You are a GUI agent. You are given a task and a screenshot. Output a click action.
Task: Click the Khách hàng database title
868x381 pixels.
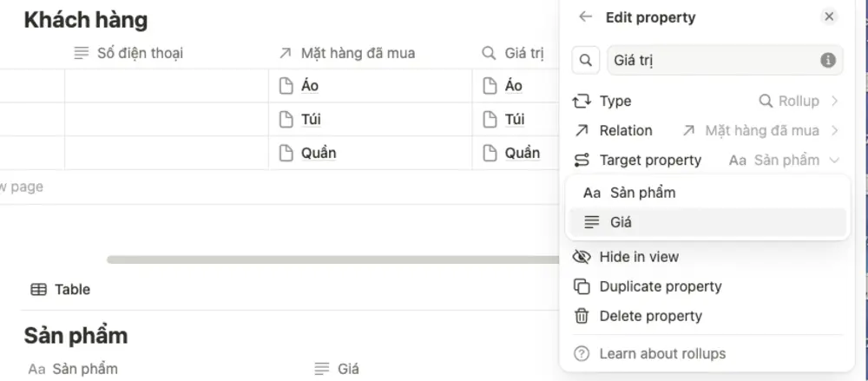[x=86, y=21]
